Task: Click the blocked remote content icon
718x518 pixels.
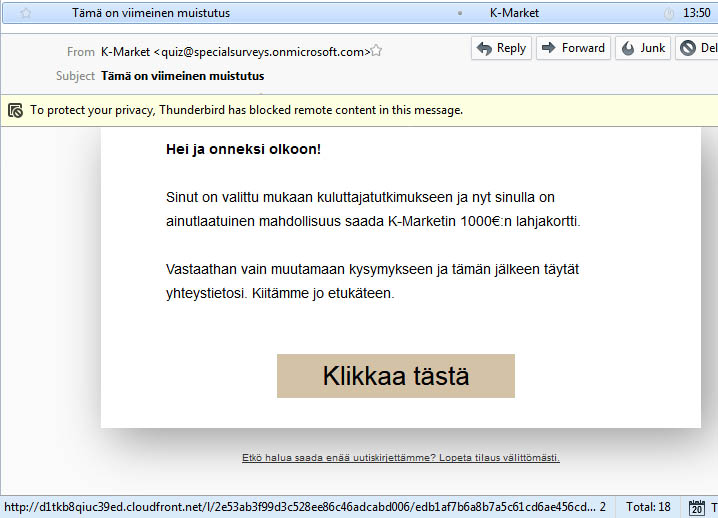Action: tap(16, 110)
